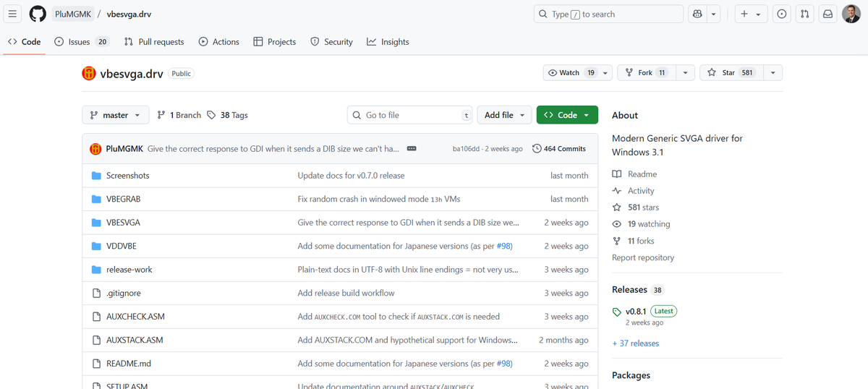This screenshot has height=389, width=868.
Task: Open the Fork options dropdown arrow
Action: click(686, 73)
